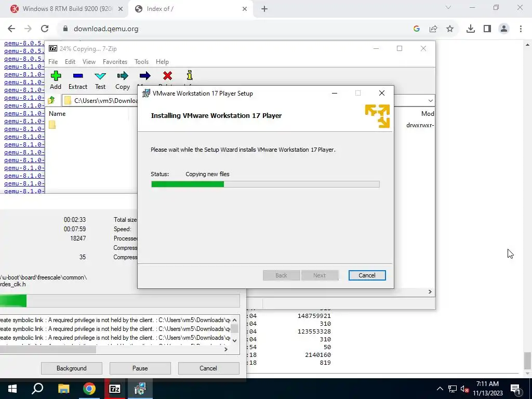Open 7-Zip Help menu

coord(162,62)
